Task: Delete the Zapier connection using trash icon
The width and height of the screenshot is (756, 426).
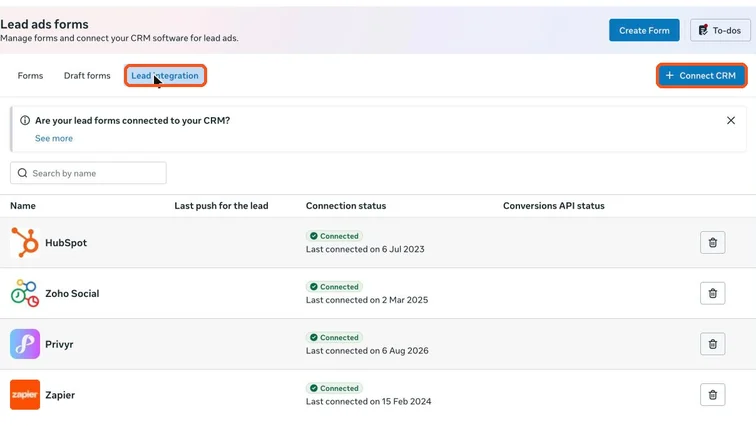Action: 713,395
